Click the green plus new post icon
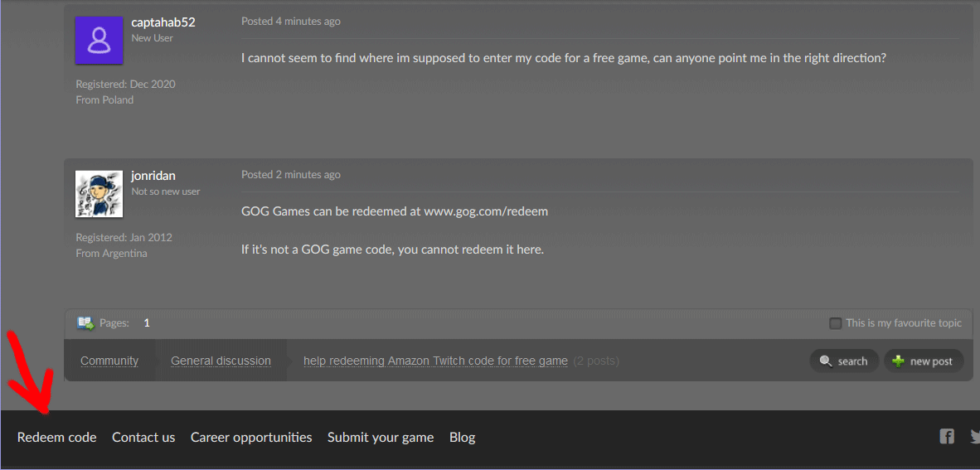Screen dimensions: 980x470 coord(899,361)
